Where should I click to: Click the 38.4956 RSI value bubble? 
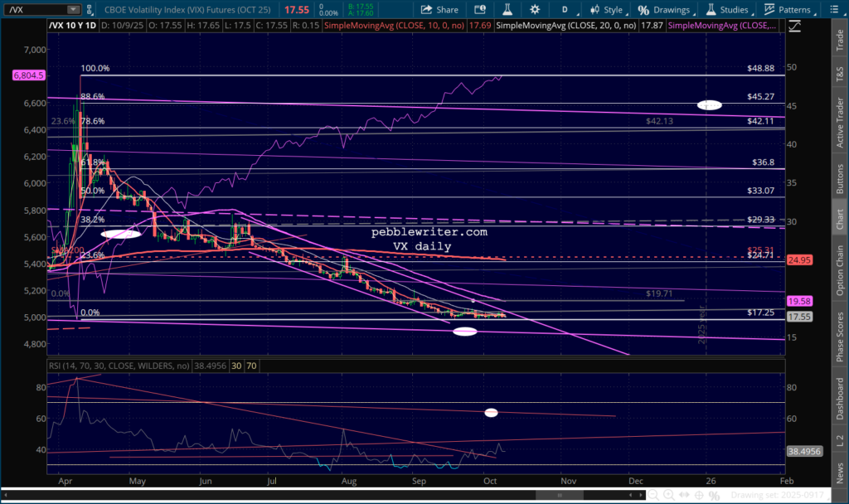click(x=804, y=451)
